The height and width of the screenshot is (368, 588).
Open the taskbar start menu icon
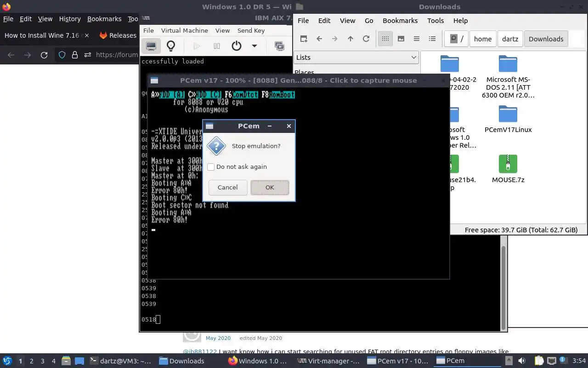coord(7,361)
